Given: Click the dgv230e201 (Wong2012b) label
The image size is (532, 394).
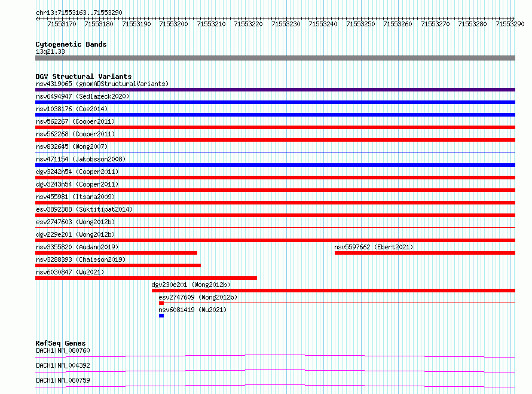Looking at the screenshot, I should pos(191,285).
